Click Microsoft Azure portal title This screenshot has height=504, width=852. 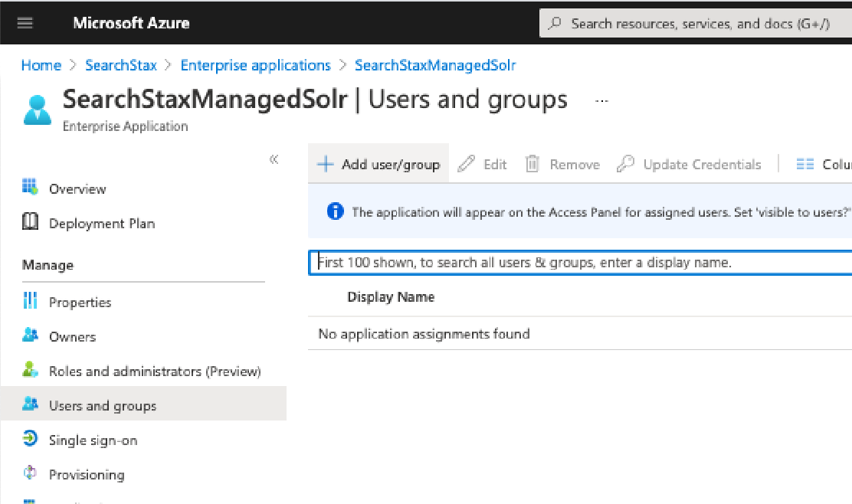coord(131,23)
